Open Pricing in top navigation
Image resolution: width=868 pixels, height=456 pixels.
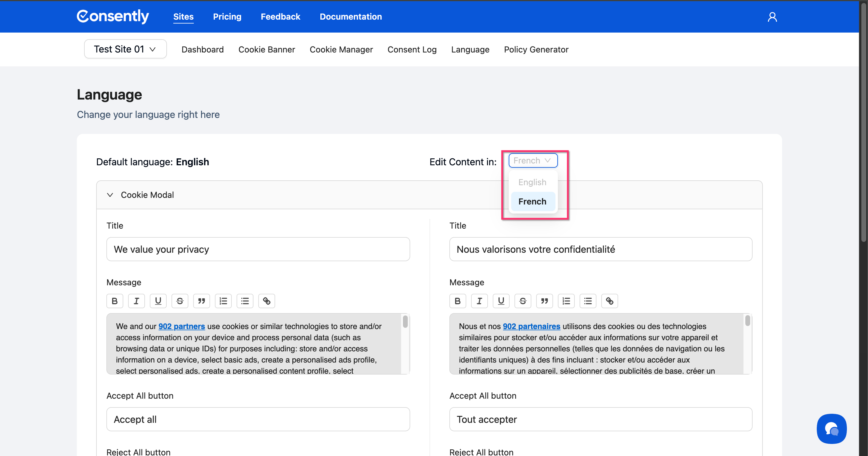(227, 17)
